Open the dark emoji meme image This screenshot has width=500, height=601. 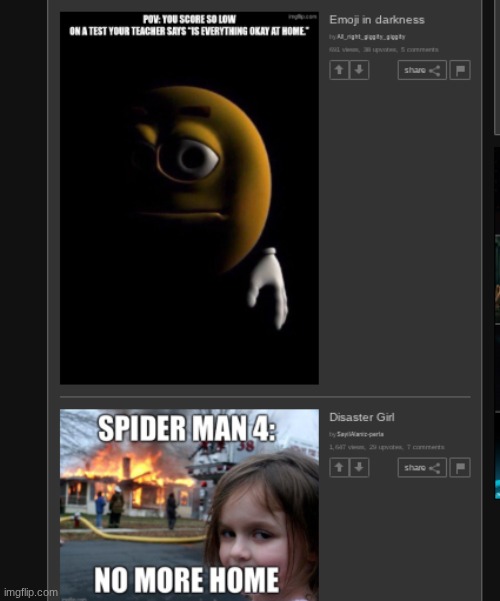(189, 198)
